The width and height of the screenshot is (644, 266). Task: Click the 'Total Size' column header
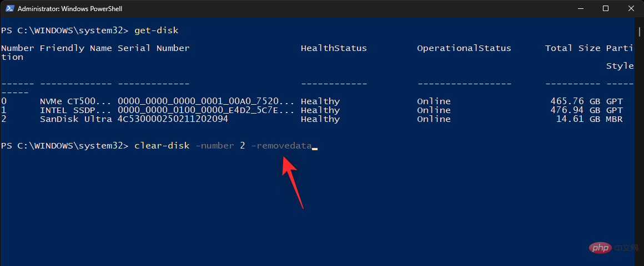point(572,48)
